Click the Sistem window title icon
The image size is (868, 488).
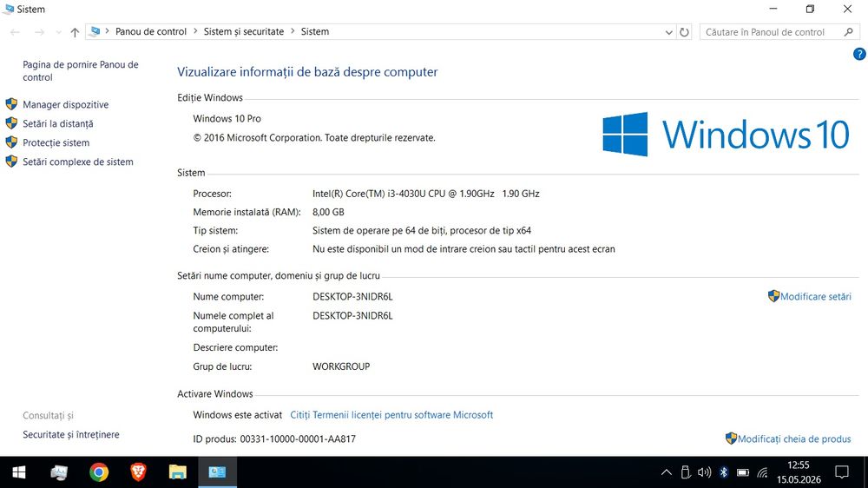click(9, 9)
